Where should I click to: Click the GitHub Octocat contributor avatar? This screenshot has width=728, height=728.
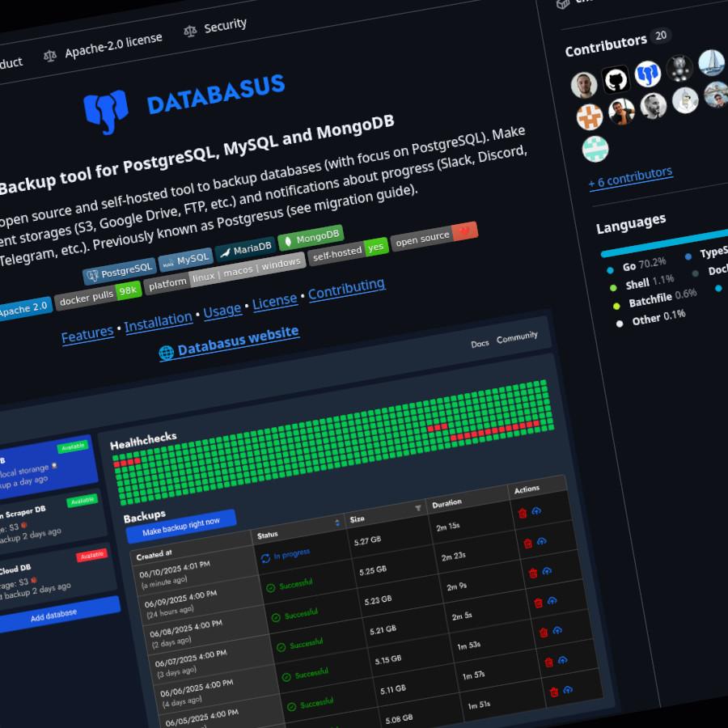(616, 78)
